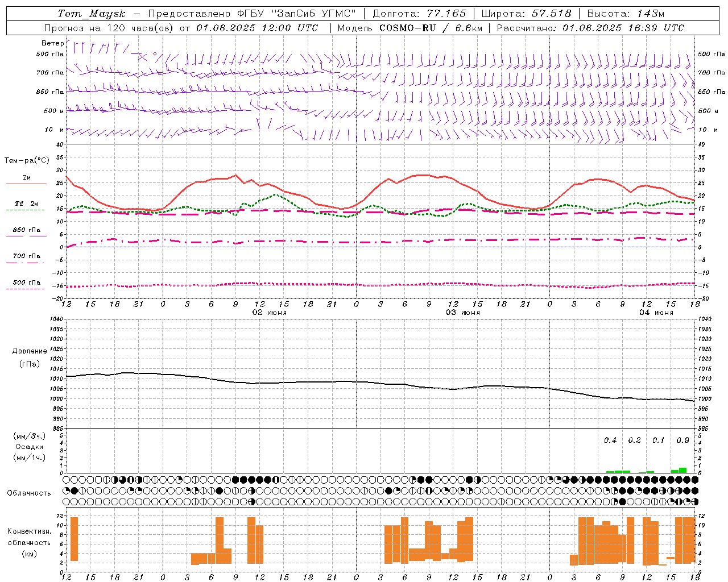Image resolution: width=728 pixels, height=582 pixels.
Task: Click the 0.2 precipitation total
Action: [634, 440]
